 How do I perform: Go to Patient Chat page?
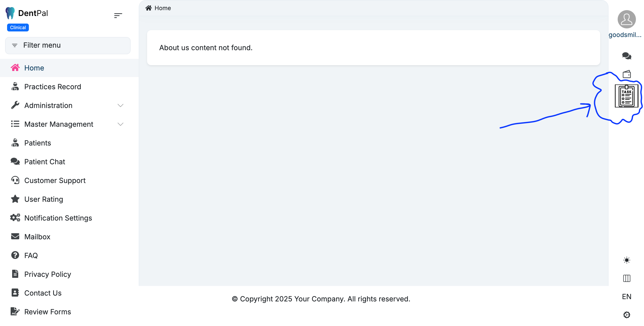[45, 162]
